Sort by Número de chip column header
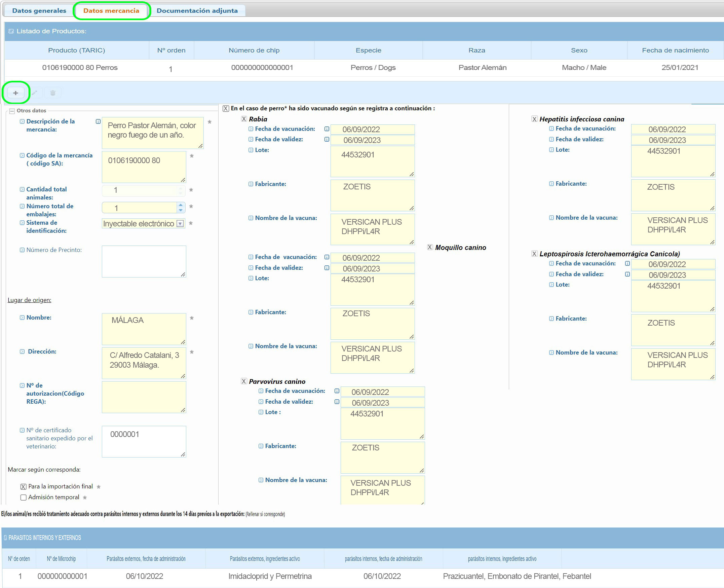 click(x=254, y=50)
